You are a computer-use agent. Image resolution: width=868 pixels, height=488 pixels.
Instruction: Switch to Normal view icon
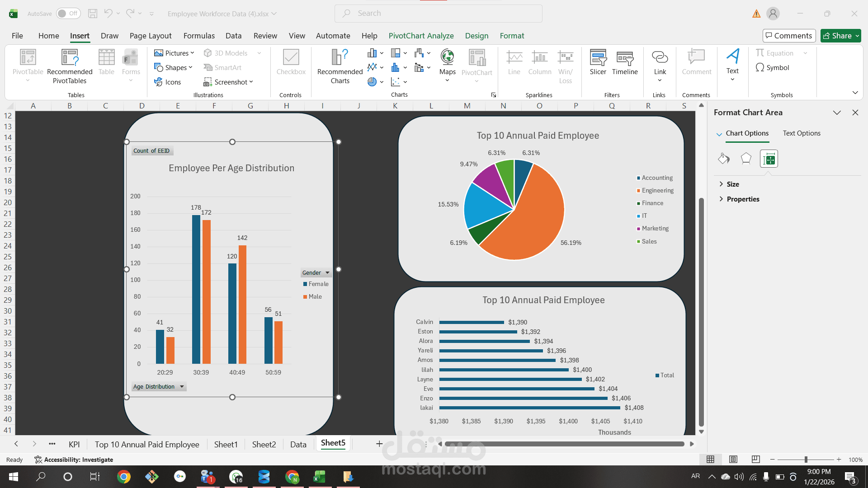711,460
